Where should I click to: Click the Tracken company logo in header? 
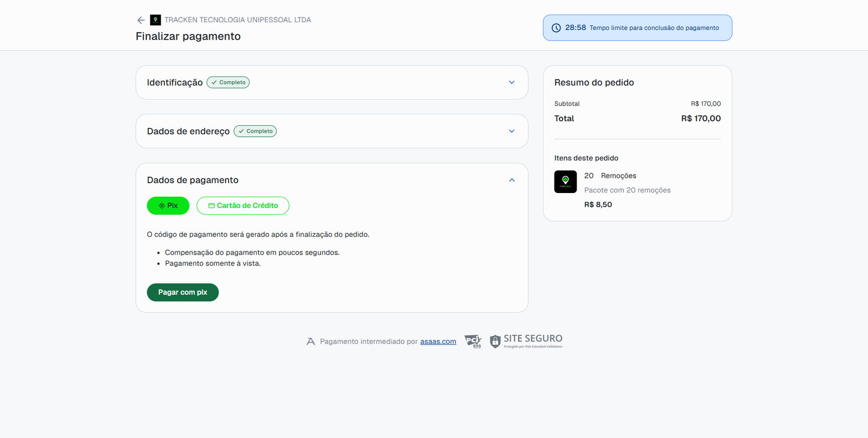pos(155,20)
